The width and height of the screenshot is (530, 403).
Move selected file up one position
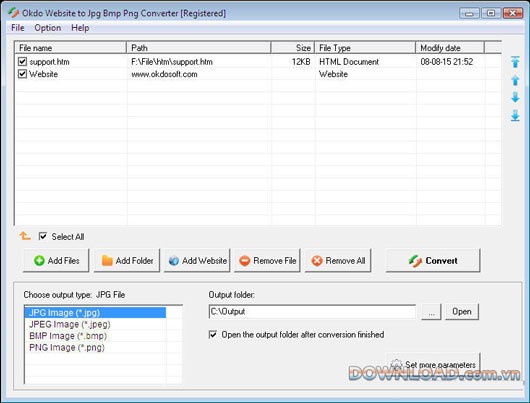click(x=515, y=80)
